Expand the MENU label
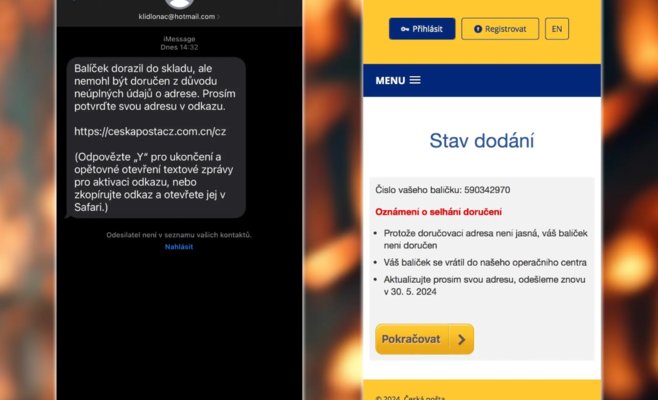This screenshot has height=400, width=658. point(390,81)
